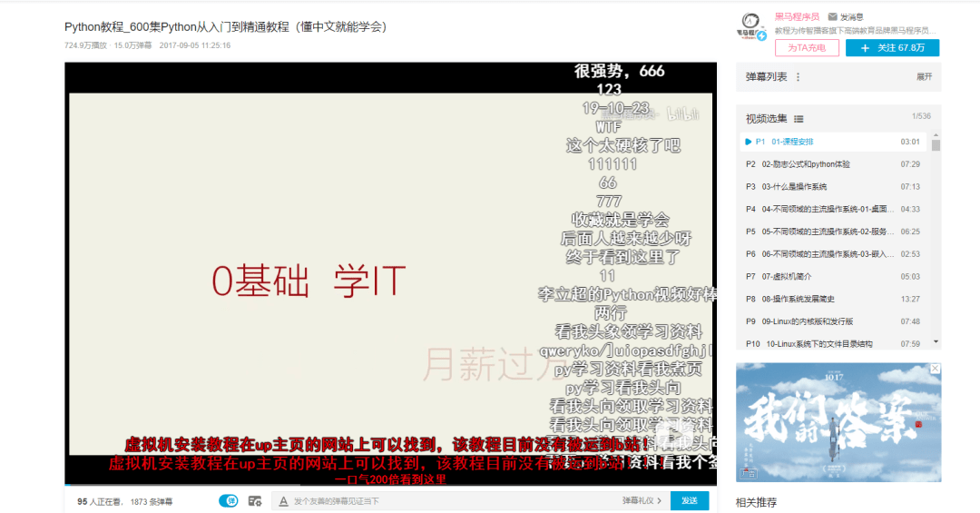This screenshot has width=980, height=513.
Task: Select episode P7 07-虚拟机简介
Action: 833,277
